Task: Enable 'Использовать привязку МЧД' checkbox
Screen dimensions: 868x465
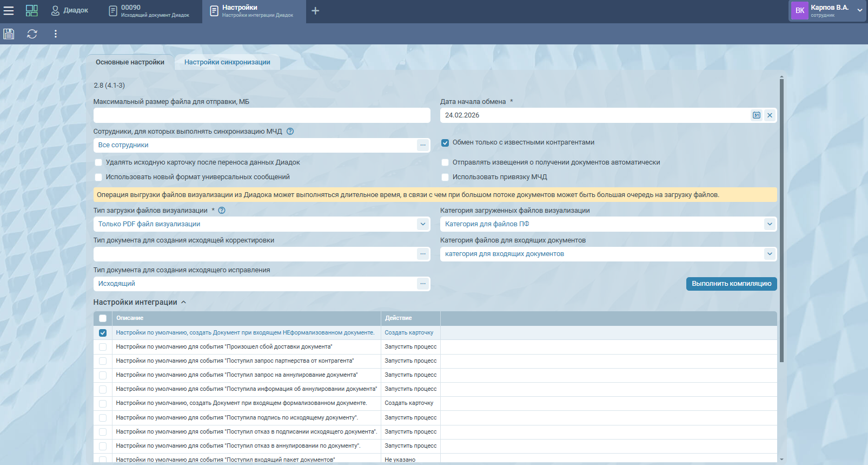Action: coord(445,177)
